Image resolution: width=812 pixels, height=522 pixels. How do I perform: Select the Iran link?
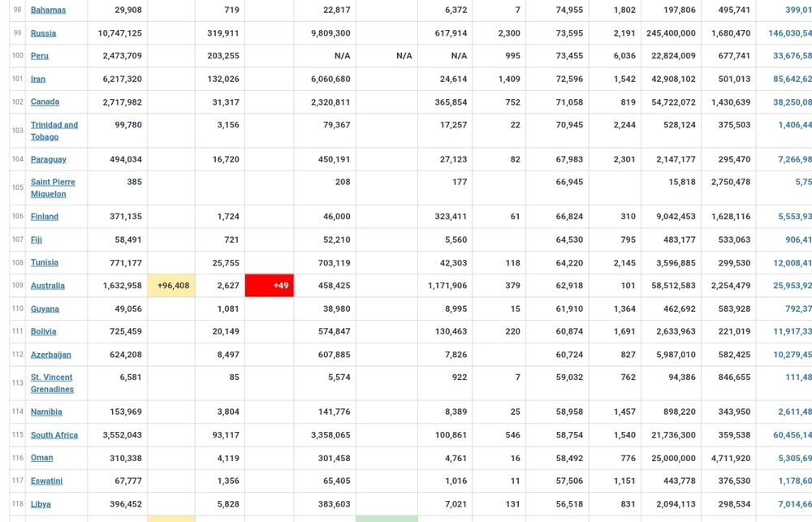[x=37, y=79]
